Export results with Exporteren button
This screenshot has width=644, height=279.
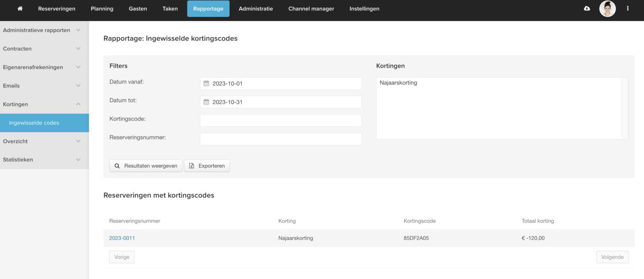[x=207, y=166]
